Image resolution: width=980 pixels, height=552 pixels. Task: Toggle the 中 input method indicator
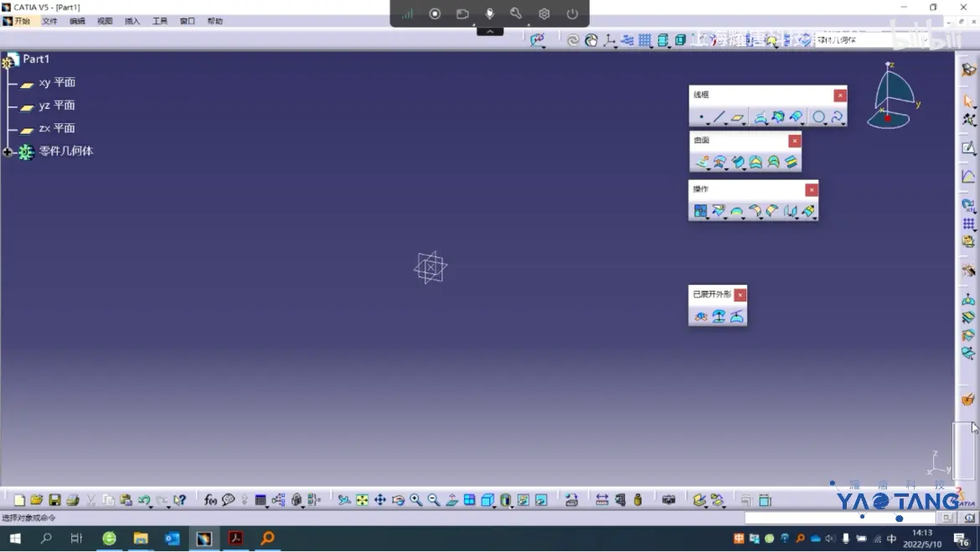892,539
